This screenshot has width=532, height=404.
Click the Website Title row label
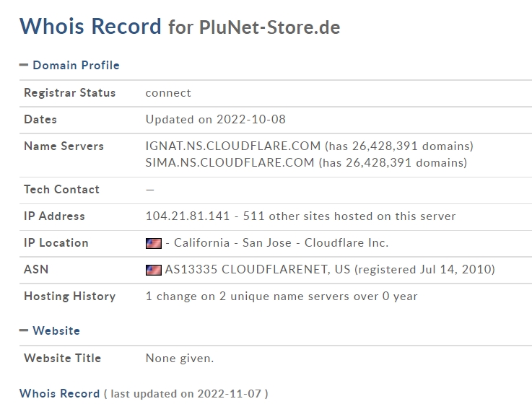point(62,359)
